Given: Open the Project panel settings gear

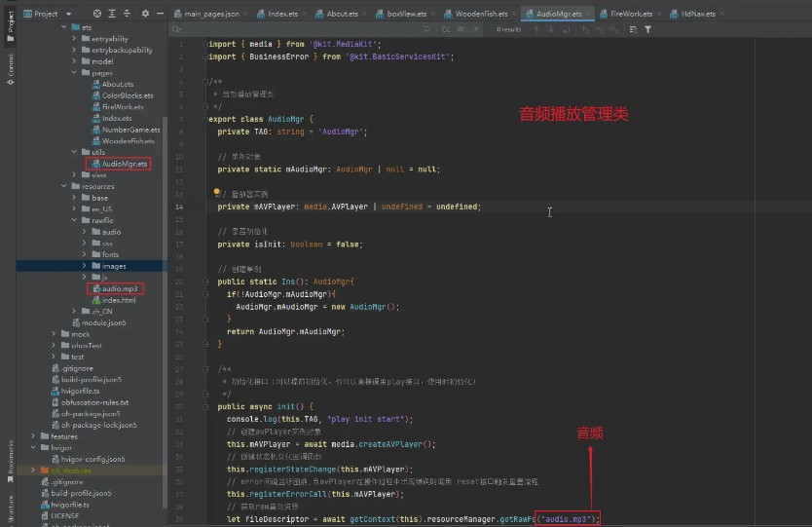Looking at the screenshot, I should pos(145,14).
